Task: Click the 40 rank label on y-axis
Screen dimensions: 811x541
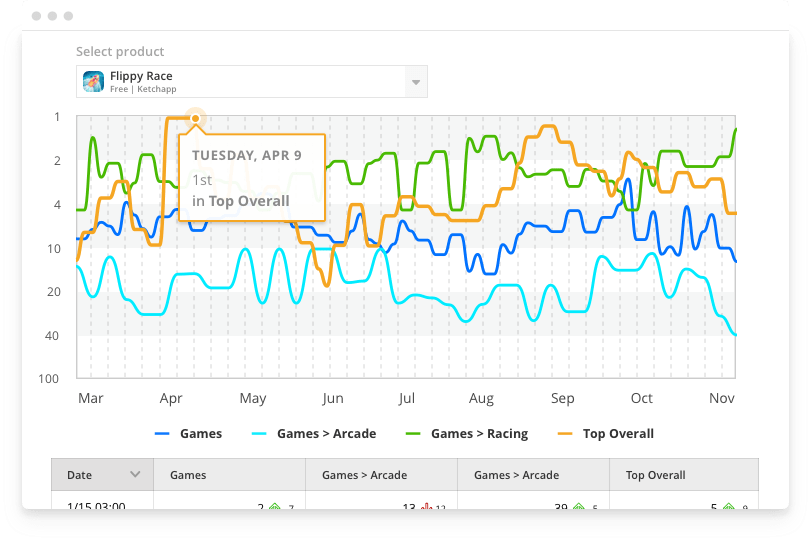Action: coord(52,336)
